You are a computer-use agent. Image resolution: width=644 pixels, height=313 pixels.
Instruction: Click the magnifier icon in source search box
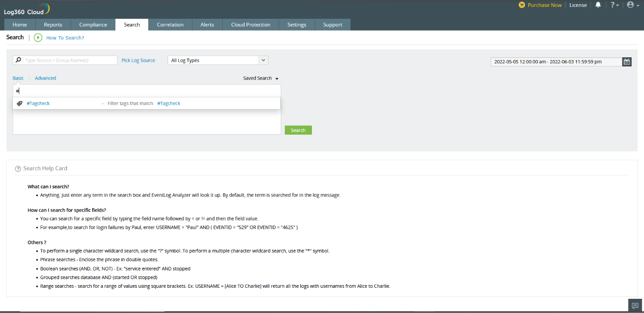(x=18, y=60)
